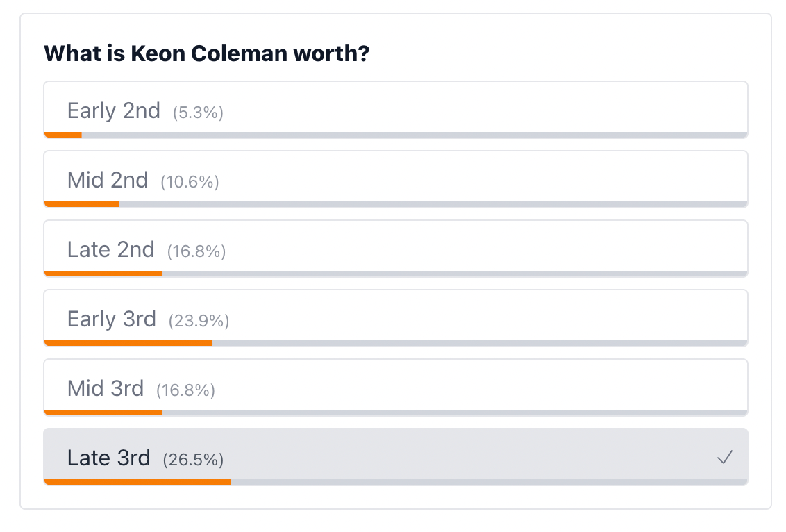Click the 26.5% result for Late 3rd
This screenshot has width=786, height=532.
[193, 460]
